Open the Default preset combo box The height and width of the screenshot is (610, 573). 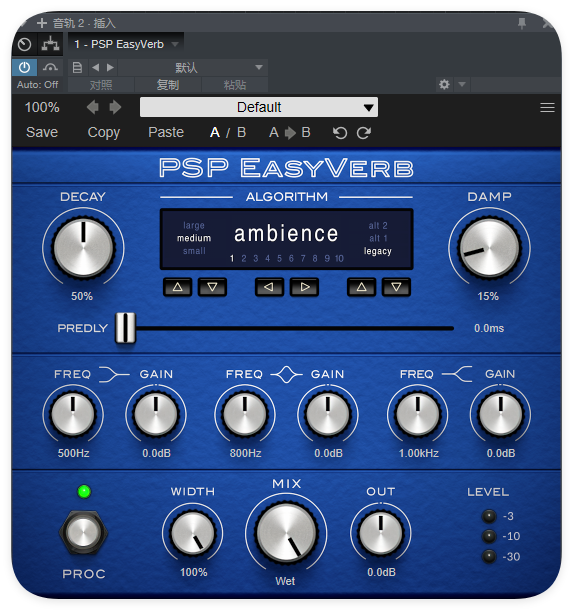(259, 107)
